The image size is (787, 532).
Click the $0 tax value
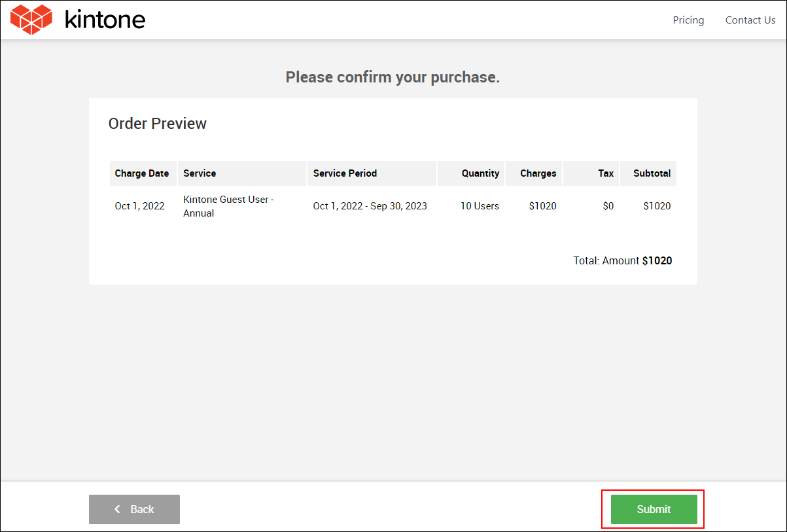pos(608,206)
